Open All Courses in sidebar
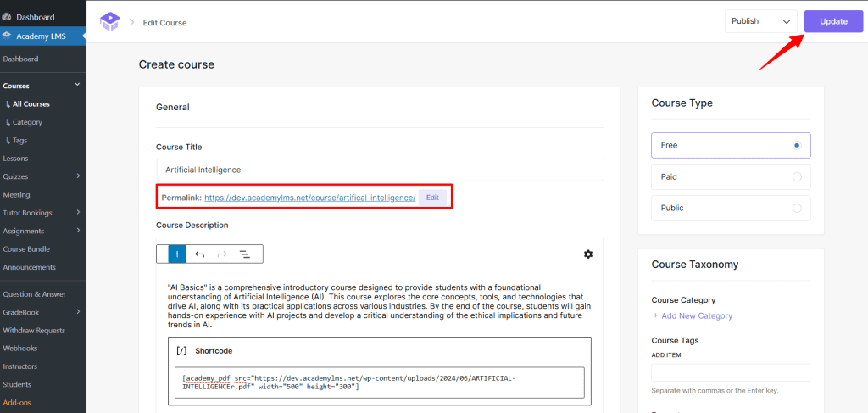Image resolution: width=868 pixels, height=413 pixels. [x=31, y=104]
